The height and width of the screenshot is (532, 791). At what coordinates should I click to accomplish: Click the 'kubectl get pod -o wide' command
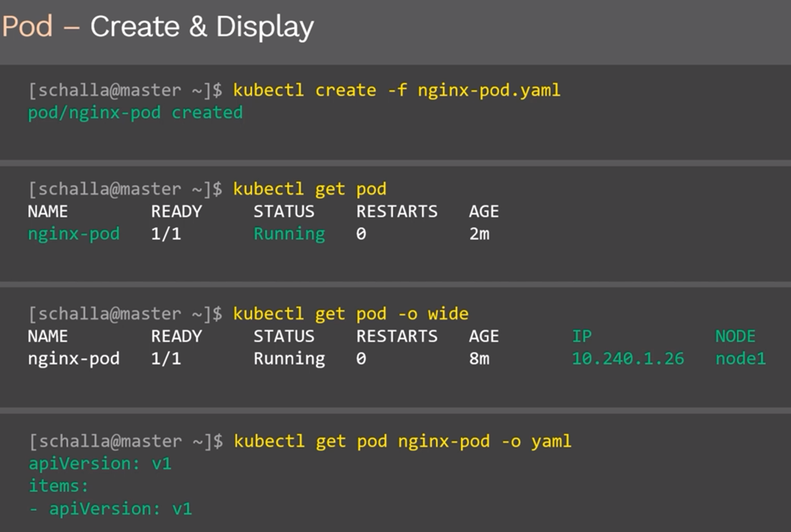click(x=350, y=314)
